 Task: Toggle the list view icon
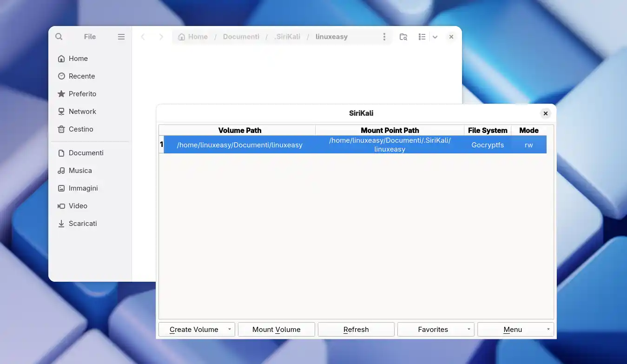pos(422,37)
